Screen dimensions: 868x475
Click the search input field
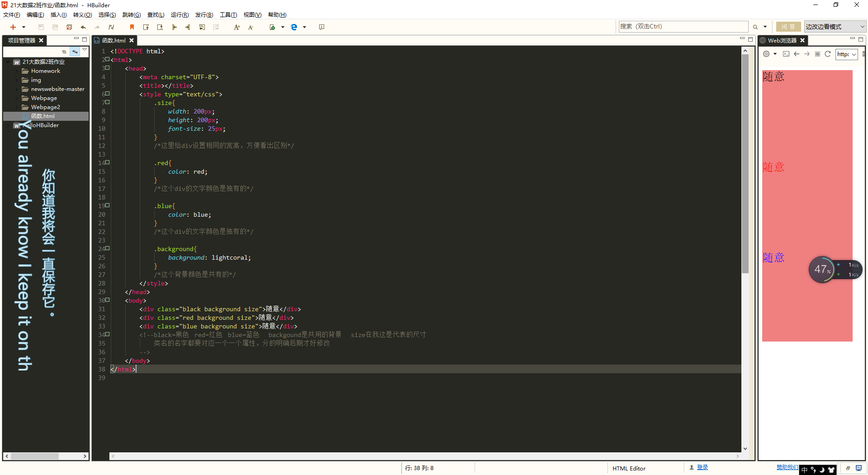pyautogui.click(x=683, y=27)
